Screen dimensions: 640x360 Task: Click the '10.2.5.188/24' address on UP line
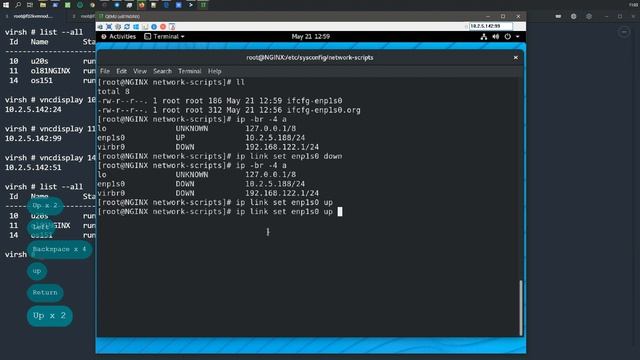coord(275,138)
